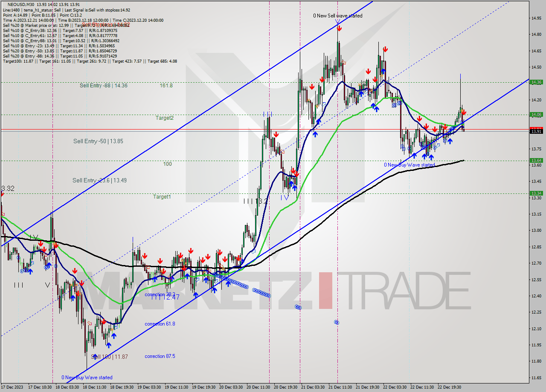Click the 11.65 price axis label
This screenshot has height=392, width=546.
coord(536,378)
